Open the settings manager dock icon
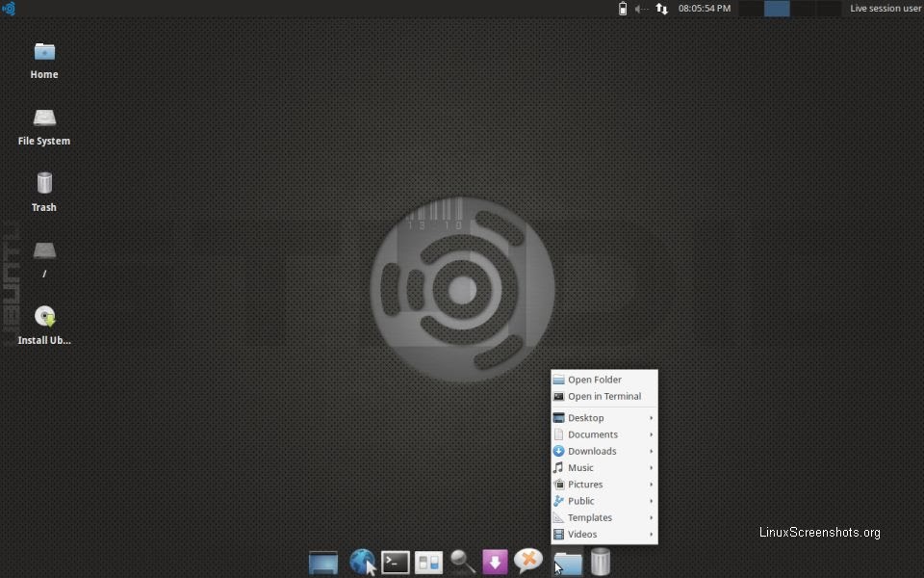 [428, 563]
